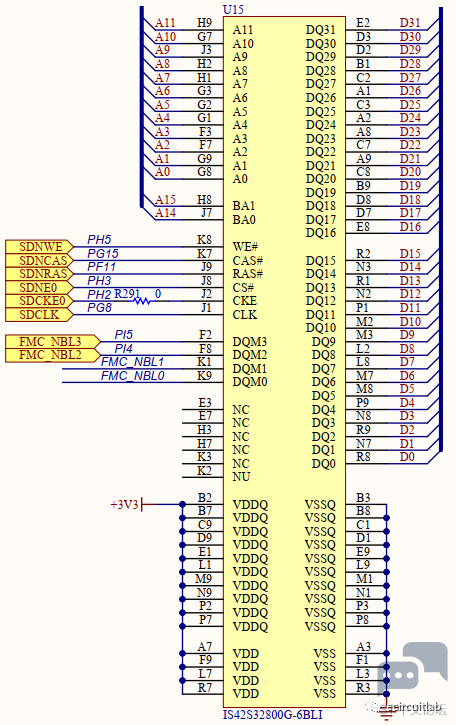Click the +3V3 power port symbol
The width and height of the screenshot is (456, 725).
pyautogui.click(x=126, y=504)
